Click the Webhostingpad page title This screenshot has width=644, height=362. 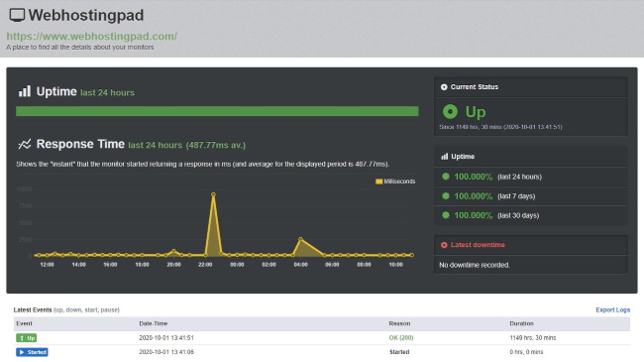pos(86,15)
